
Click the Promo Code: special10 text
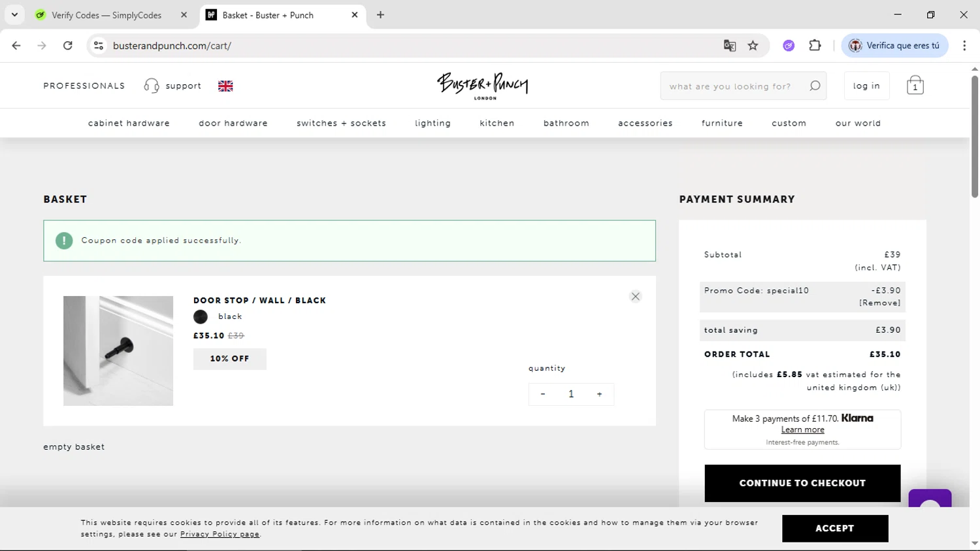757,291
